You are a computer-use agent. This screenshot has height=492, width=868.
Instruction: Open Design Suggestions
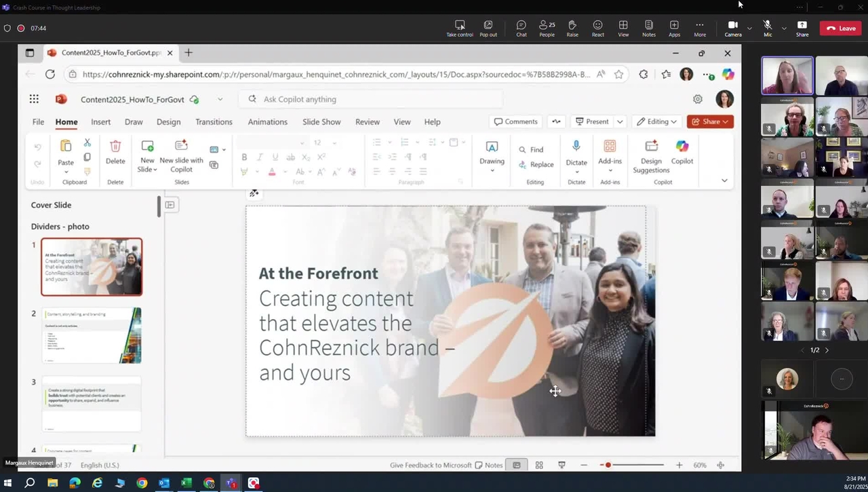tap(651, 155)
